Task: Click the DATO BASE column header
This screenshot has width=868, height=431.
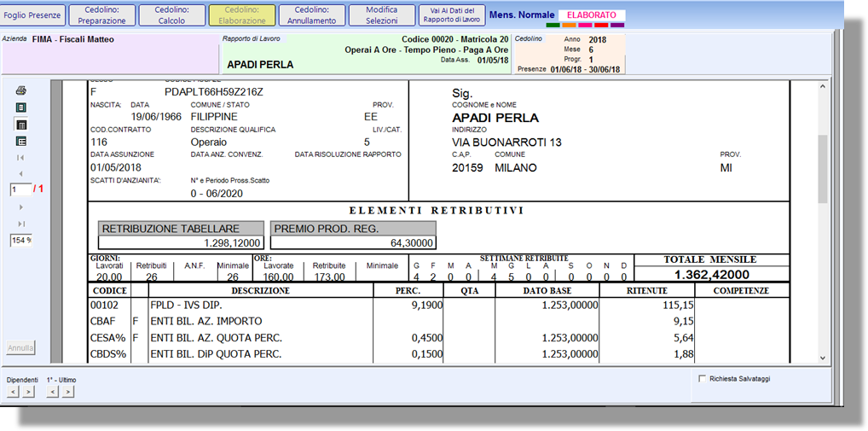Action: point(547,290)
